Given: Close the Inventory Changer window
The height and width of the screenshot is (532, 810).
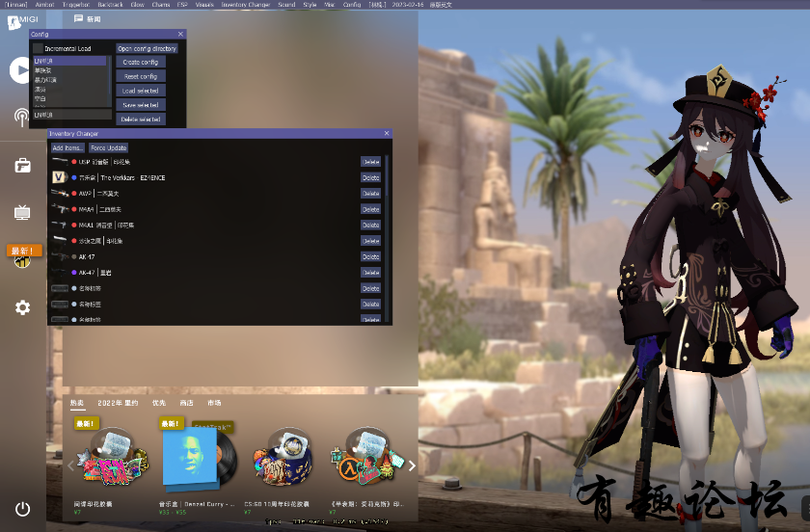Looking at the screenshot, I should pos(387,133).
